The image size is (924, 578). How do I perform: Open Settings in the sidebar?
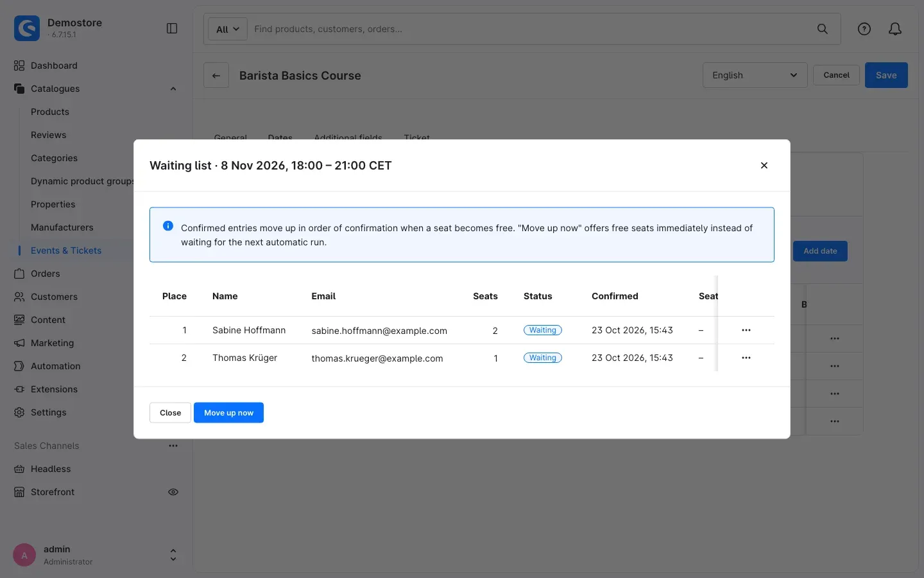48,412
